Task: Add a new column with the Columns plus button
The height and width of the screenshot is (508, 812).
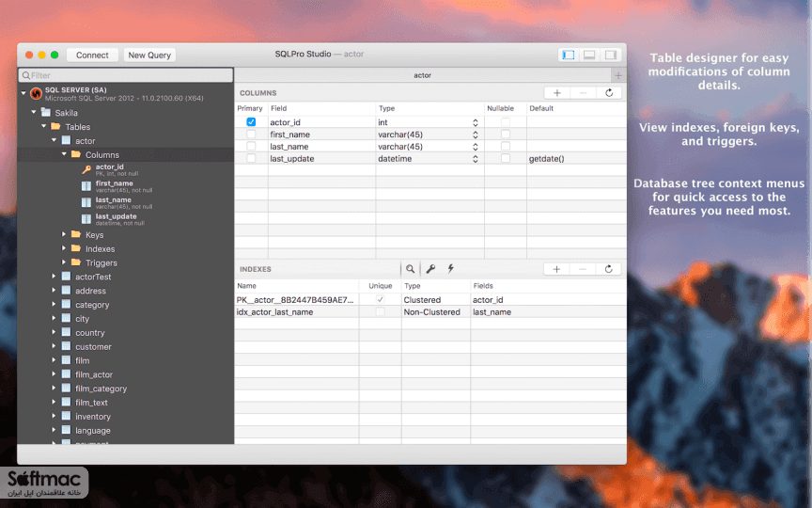Action: [557, 93]
